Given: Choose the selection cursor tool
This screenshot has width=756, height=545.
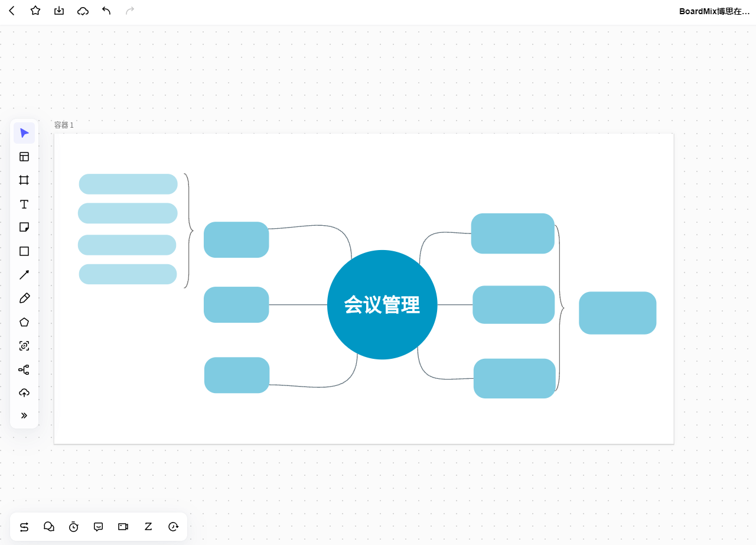Looking at the screenshot, I should pyautogui.click(x=24, y=133).
